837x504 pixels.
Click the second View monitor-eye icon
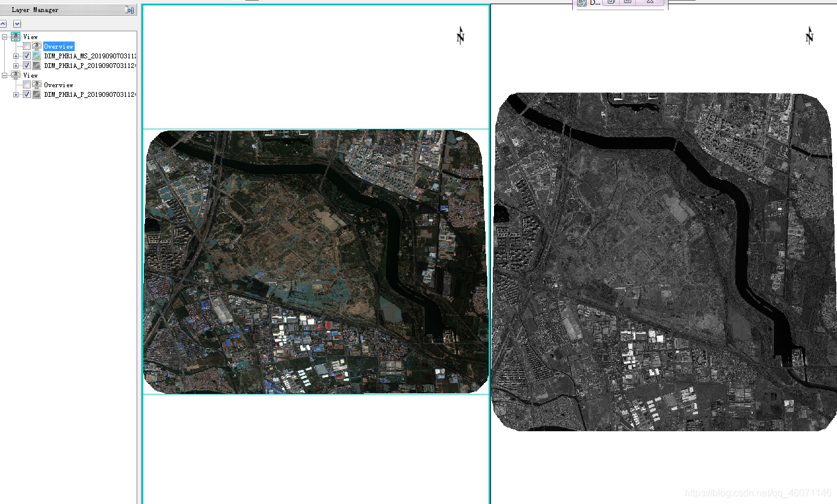tap(16, 75)
